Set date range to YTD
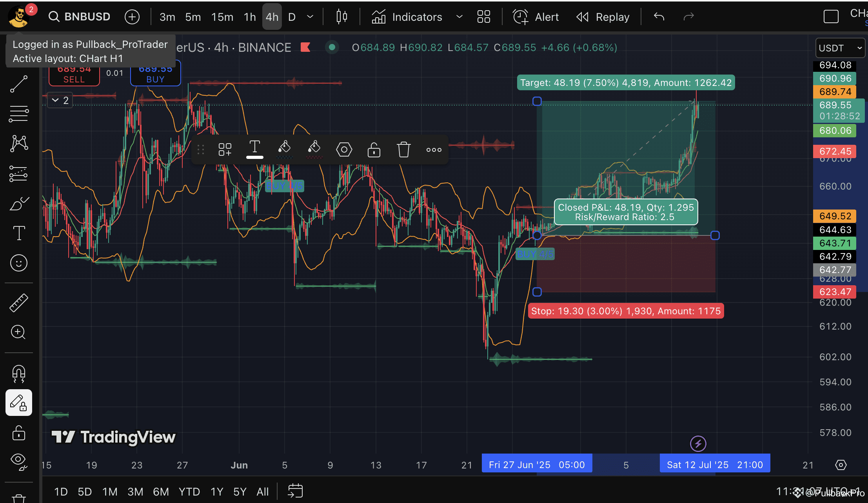868x503 pixels. (189, 492)
